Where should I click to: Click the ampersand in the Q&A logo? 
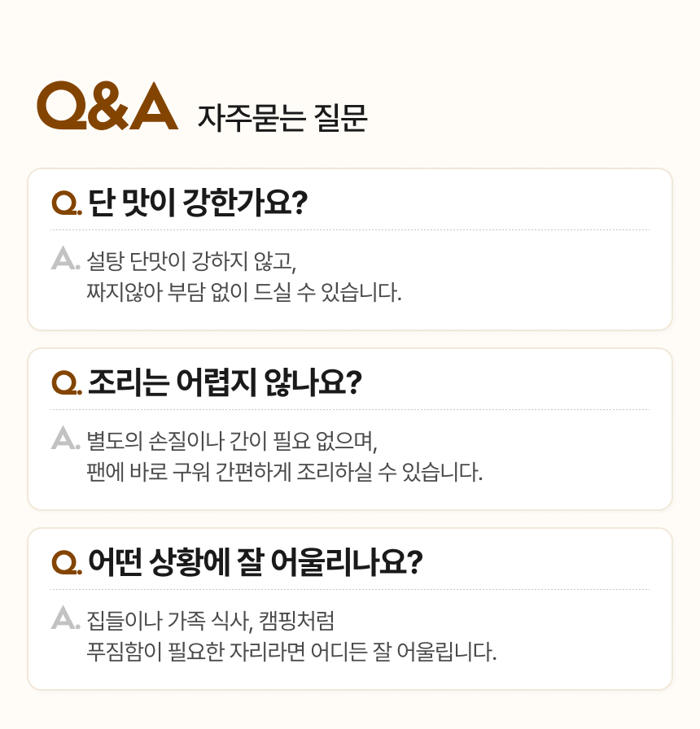pos(107,106)
